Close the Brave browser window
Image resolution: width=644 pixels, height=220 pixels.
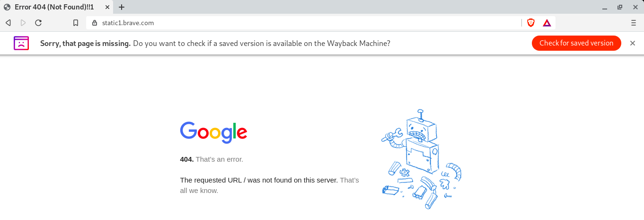coord(634,7)
